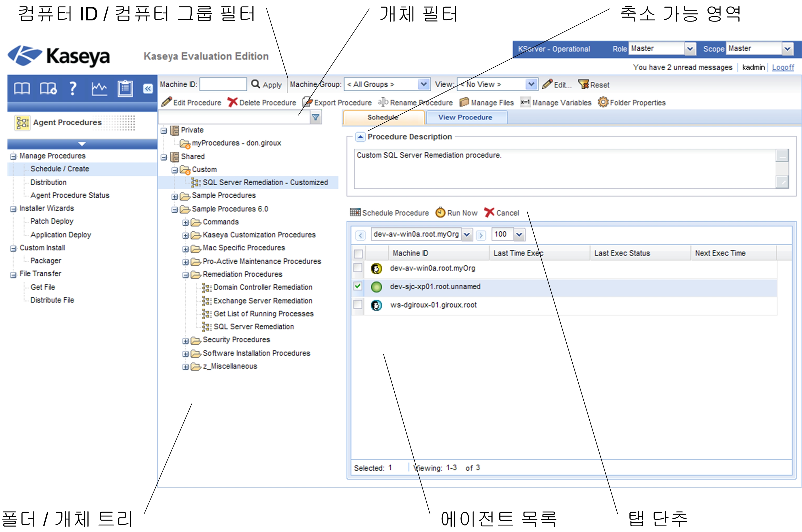Click the Manage Variables icon
This screenshot has width=802, height=532.
click(x=525, y=102)
